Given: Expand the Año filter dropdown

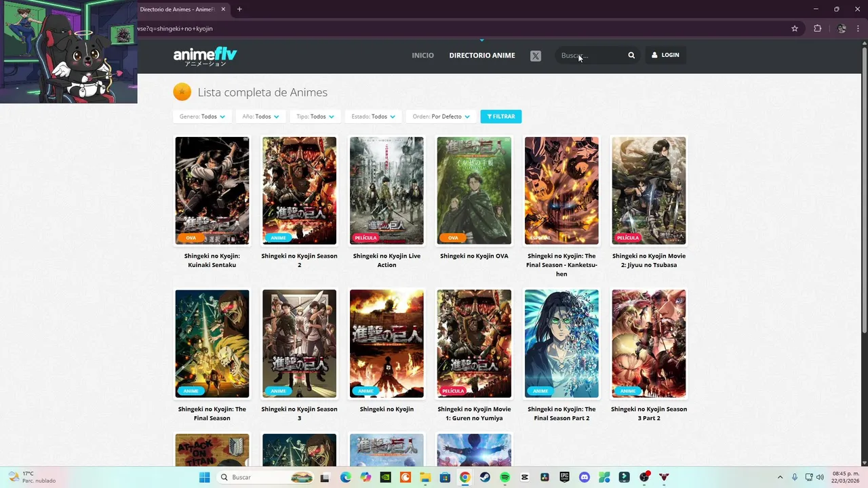Looking at the screenshot, I should coord(260,117).
